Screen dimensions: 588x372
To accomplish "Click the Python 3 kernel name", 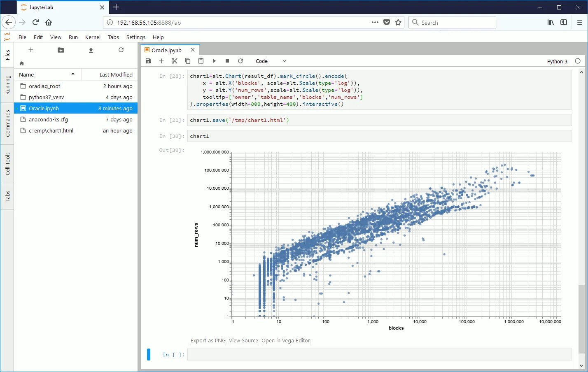I will point(557,61).
